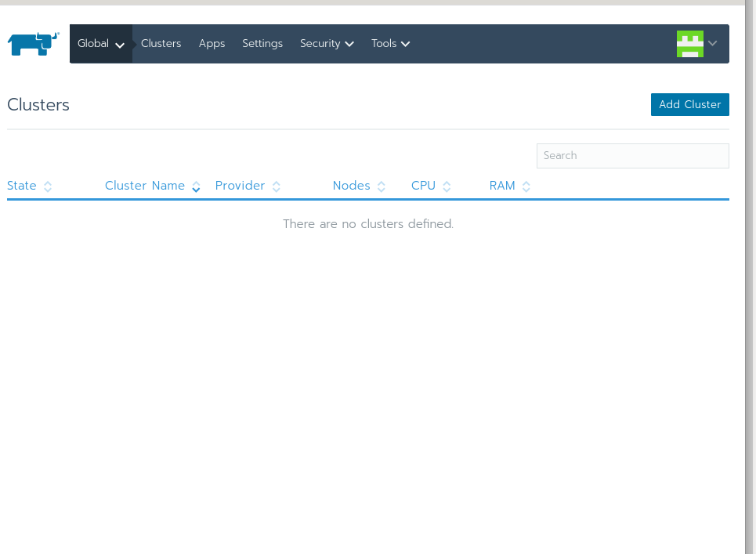This screenshot has width=756, height=554.
Task: Click sort arrows icon next to CPU
Action: (x=447, y=186)
